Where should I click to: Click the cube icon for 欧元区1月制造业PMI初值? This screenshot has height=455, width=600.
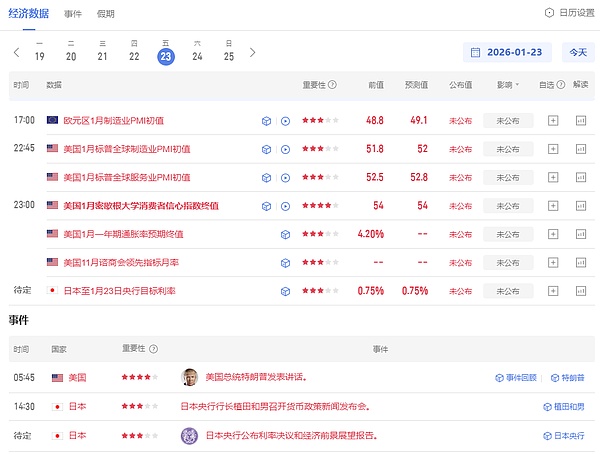tap(267, 121)
